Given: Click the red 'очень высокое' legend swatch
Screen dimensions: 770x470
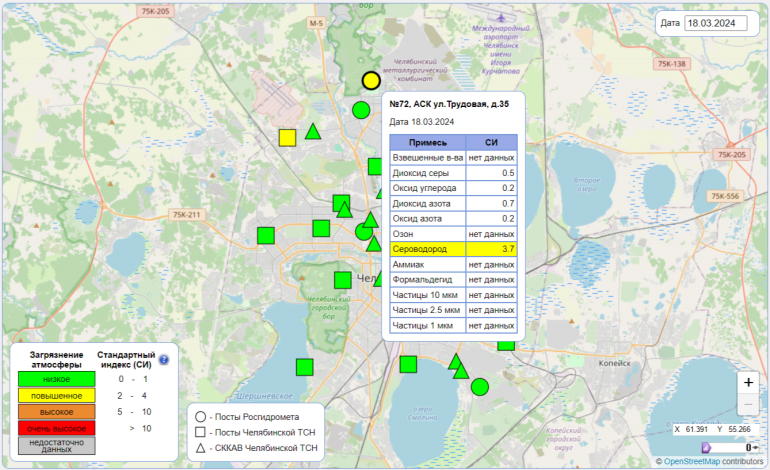Looking at the screenshot, I should click(x=57, y=428).
